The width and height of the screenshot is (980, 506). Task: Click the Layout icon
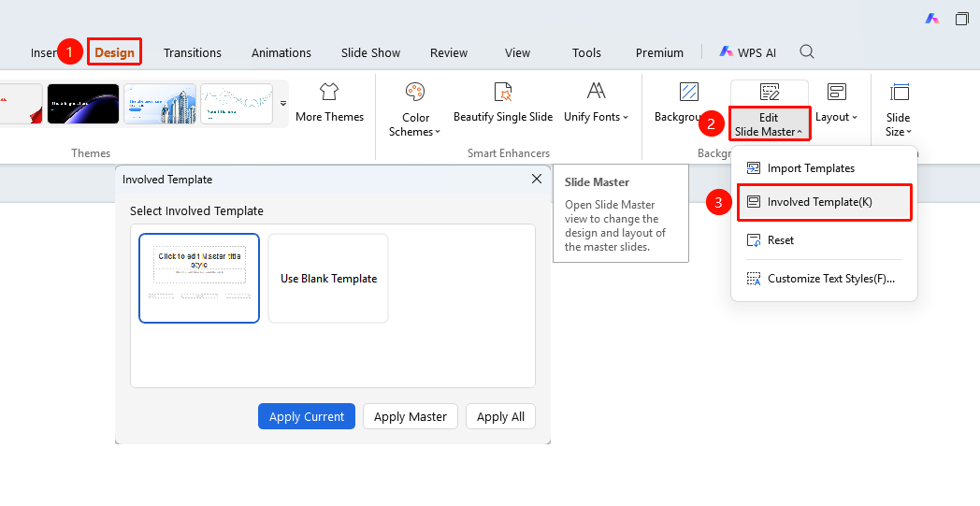(x=836, y=92)
